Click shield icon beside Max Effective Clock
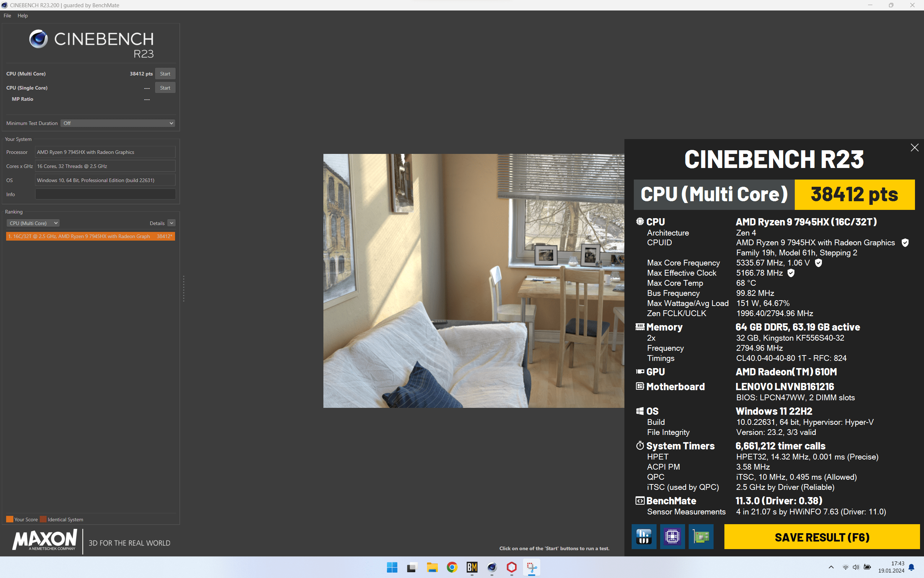Viewport: 924px width, 578px height. pyautogui.click(x=791, y=273)
